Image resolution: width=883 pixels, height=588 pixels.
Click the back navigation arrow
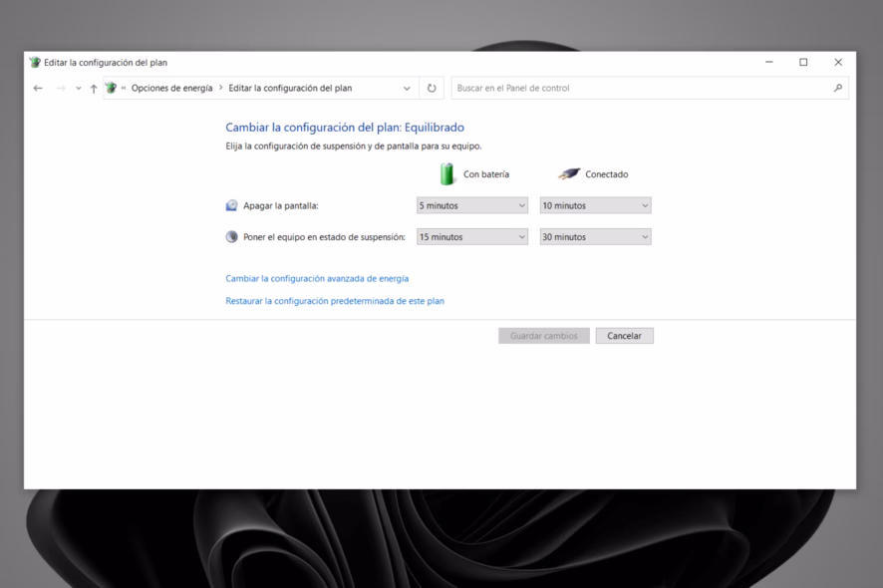[x=38, y=89]
